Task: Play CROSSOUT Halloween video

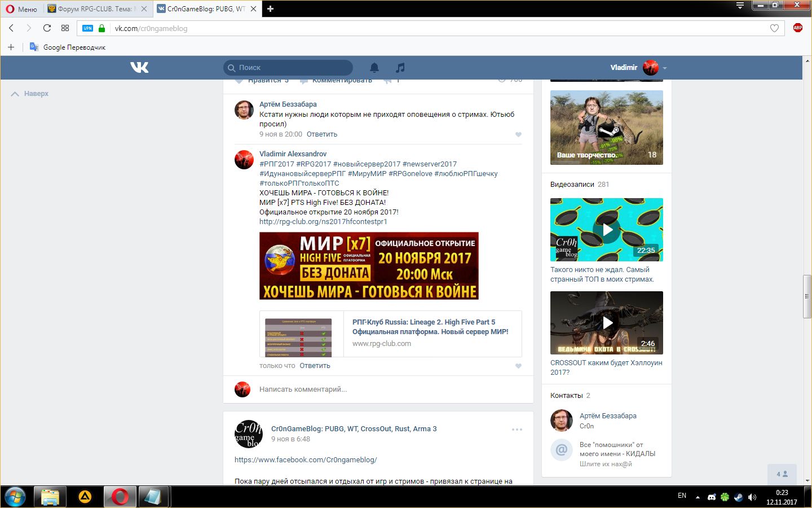Action: click(x=607, y=323)
